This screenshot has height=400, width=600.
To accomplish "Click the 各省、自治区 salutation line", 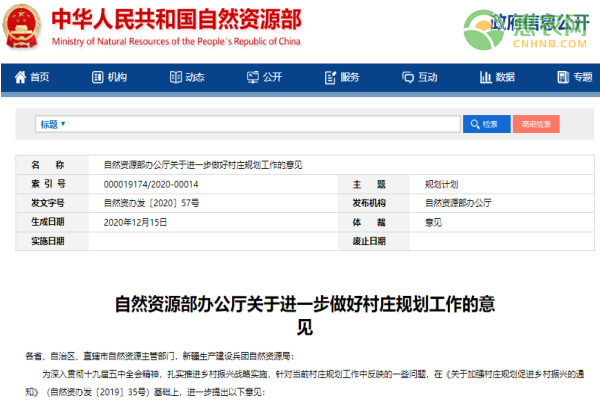I will (160, 356).
